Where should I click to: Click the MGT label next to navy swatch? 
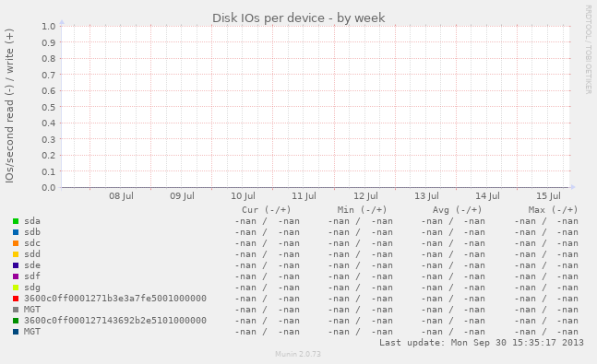click(32, 332)
